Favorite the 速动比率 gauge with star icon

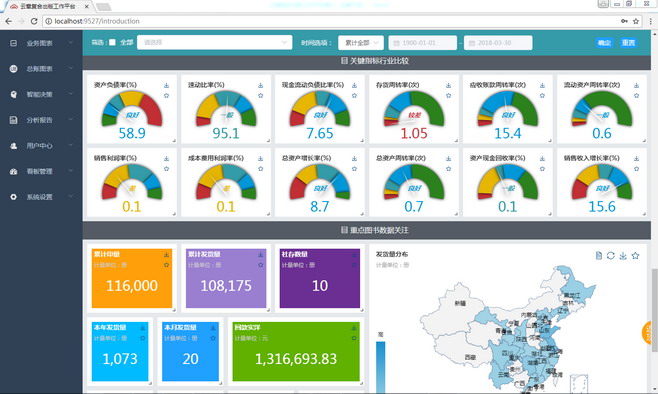pyautogui.click(x=261, y=96)
